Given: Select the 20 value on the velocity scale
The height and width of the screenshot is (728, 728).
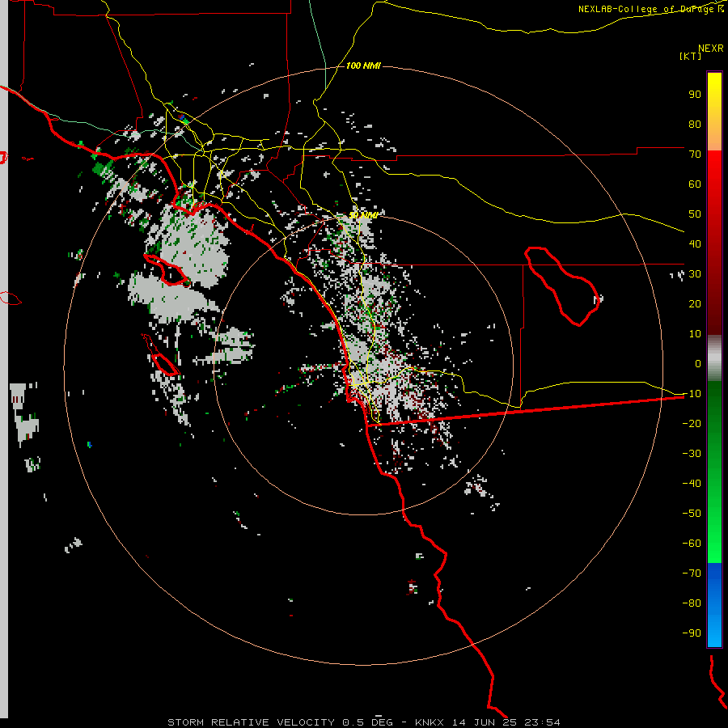Looking at the screenshot, I should tap(695, 303).
